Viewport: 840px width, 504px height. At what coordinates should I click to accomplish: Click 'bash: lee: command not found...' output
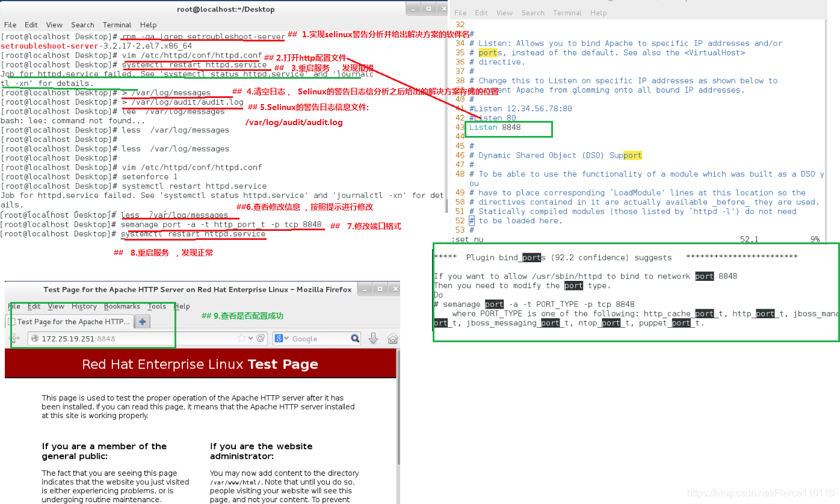[73, 121]
